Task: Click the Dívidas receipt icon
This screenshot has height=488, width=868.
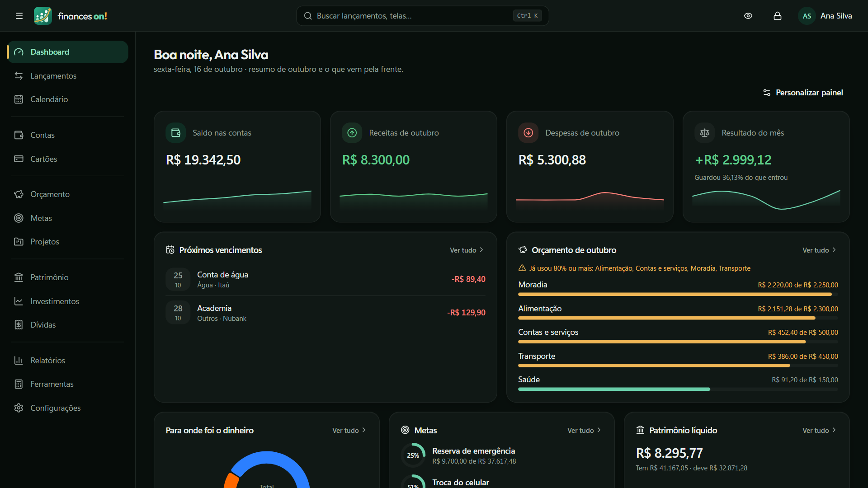Action: [19, 325]
